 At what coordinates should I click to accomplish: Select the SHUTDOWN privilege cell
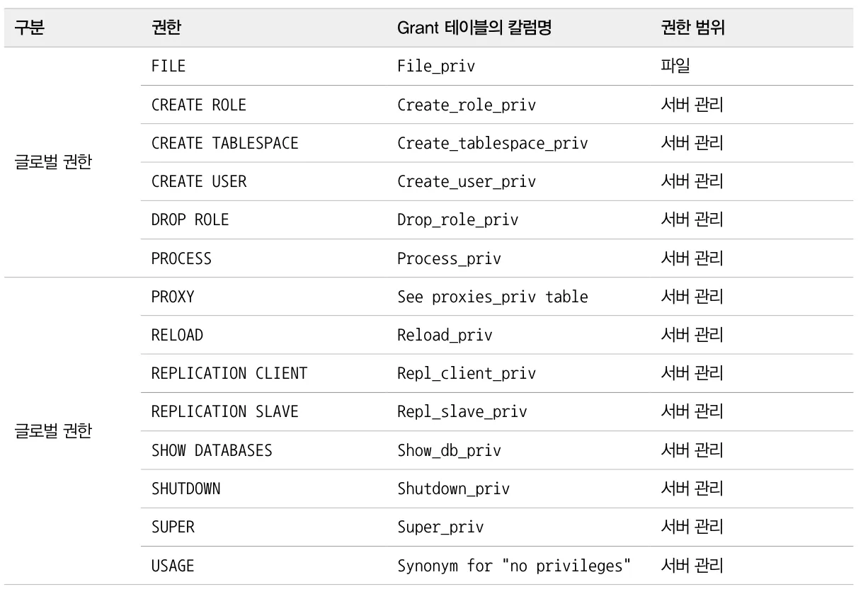(185, 489)
